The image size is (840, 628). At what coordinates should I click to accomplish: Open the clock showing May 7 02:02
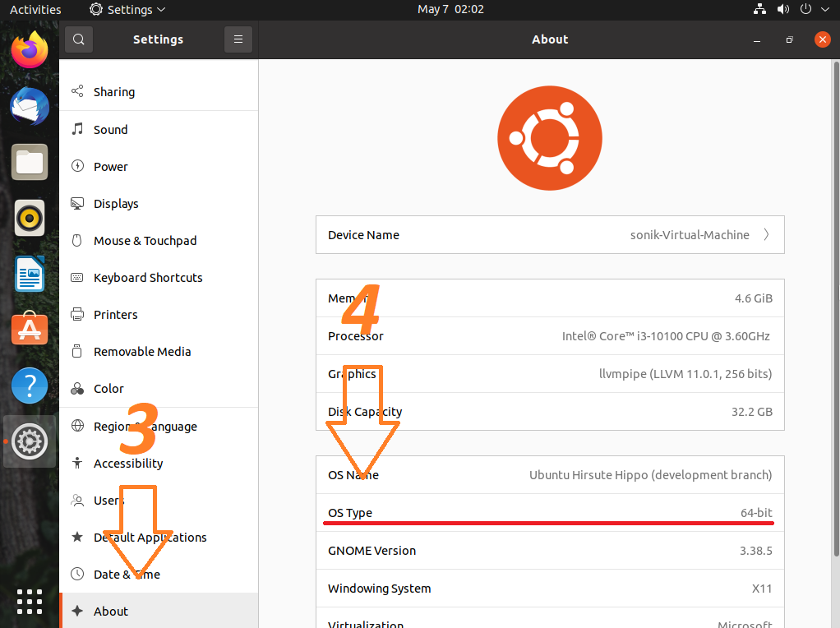click(x=450, y=10)
